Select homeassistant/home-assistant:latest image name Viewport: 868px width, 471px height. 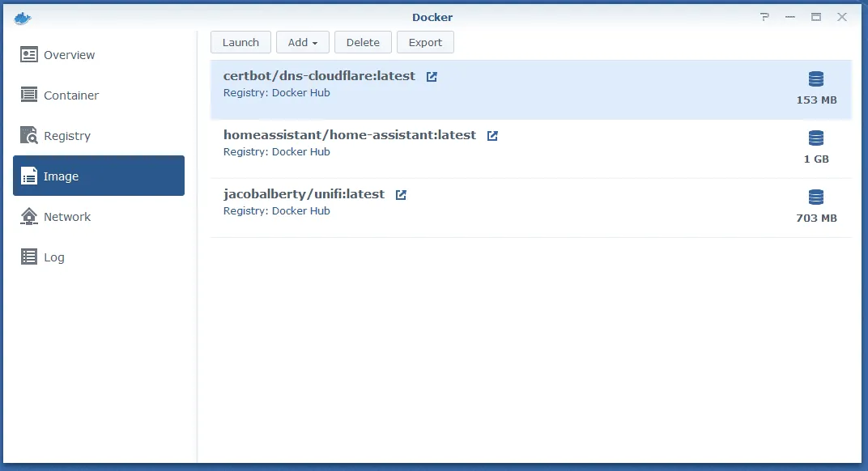point(350,135)
